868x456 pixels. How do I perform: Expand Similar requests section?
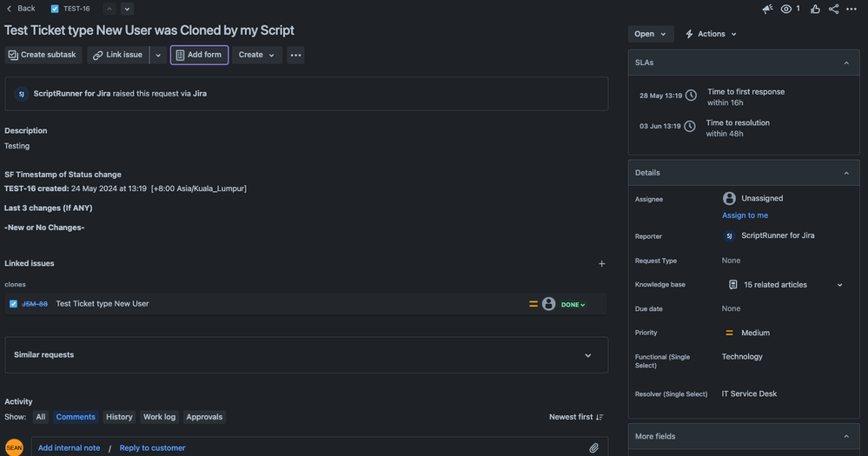(x=588, y=355)
